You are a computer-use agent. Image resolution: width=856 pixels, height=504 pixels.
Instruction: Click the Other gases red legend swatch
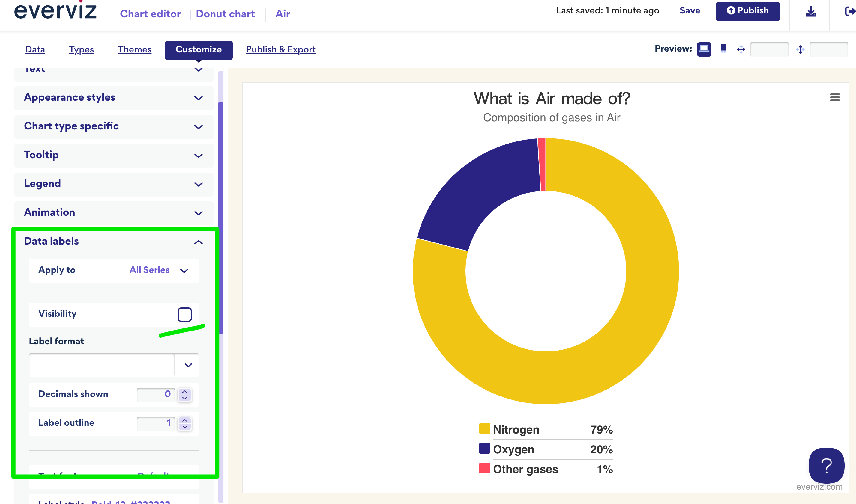coord(484,468)
